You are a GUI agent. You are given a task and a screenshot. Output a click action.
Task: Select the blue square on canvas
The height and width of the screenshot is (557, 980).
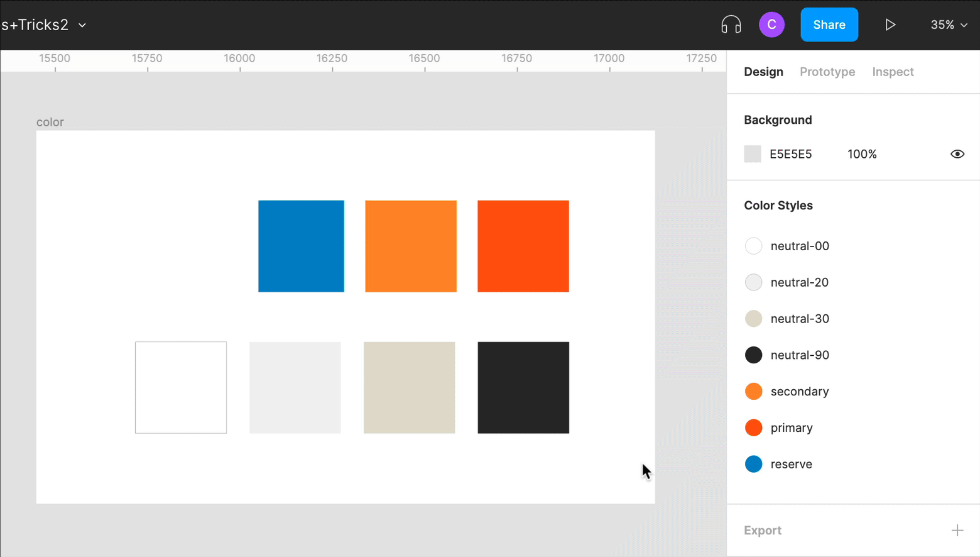(301, 246)
